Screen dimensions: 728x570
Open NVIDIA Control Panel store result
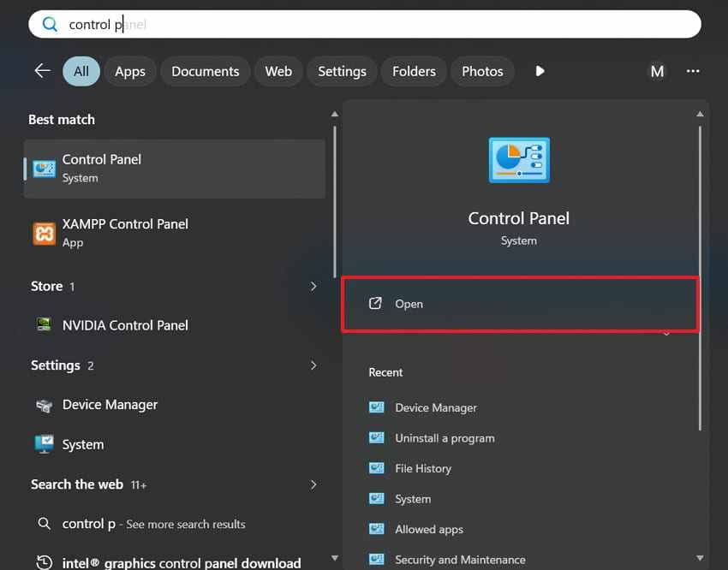pos(175,325)
